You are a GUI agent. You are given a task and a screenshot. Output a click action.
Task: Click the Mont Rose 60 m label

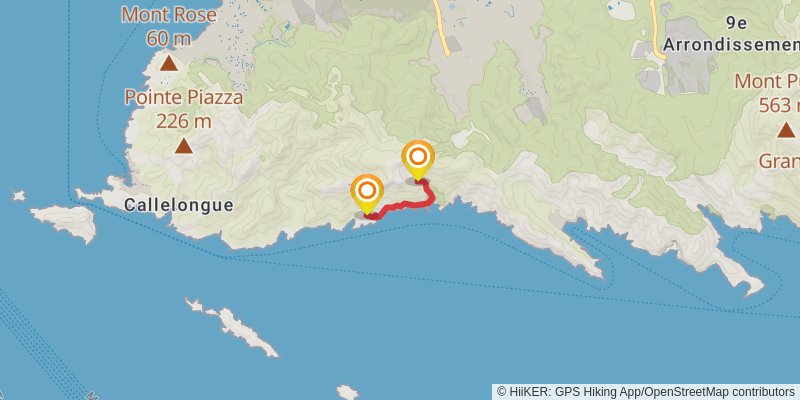(169, 26)
